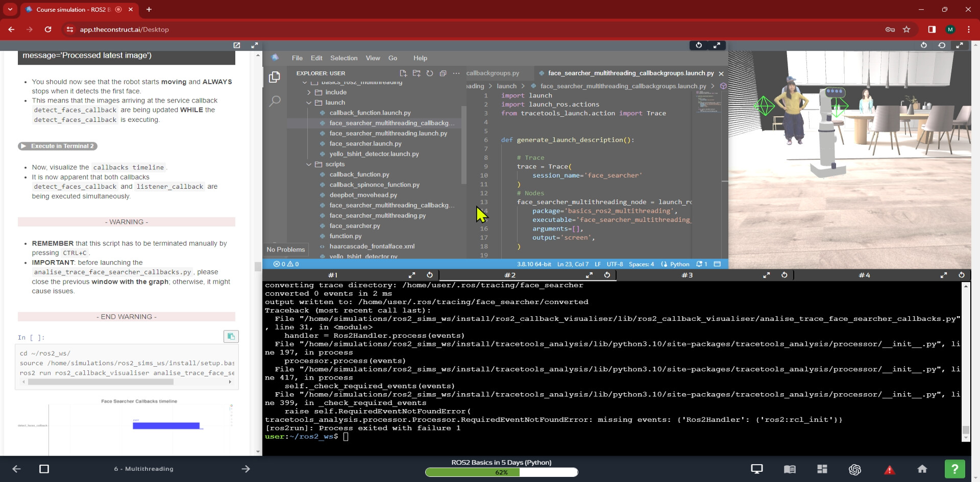Click the copy code button above the code cell
The width and height of the screenshot is (980, 482).
click(x=231, y=336)
